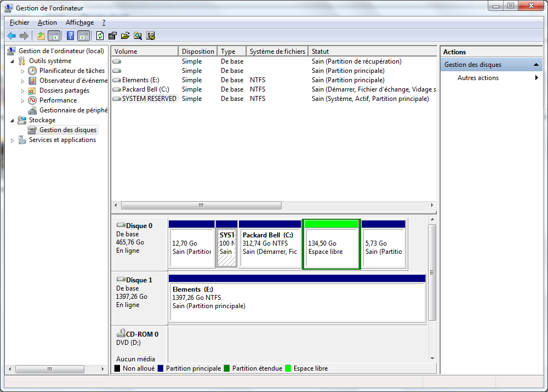Image resolution: width=548 pixels, height=392 pixels.
Task: Click the recovery partition volume disk icon
Action: (x=117, y=61)
